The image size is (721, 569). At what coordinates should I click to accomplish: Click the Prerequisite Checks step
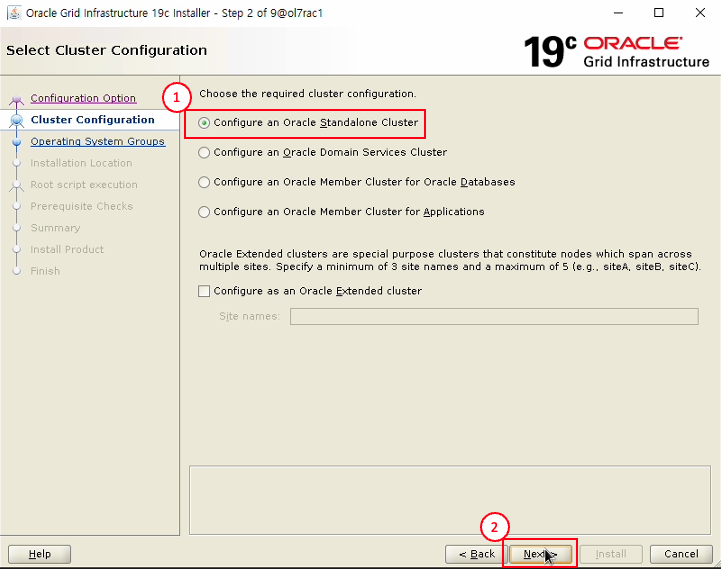point(81,206)
